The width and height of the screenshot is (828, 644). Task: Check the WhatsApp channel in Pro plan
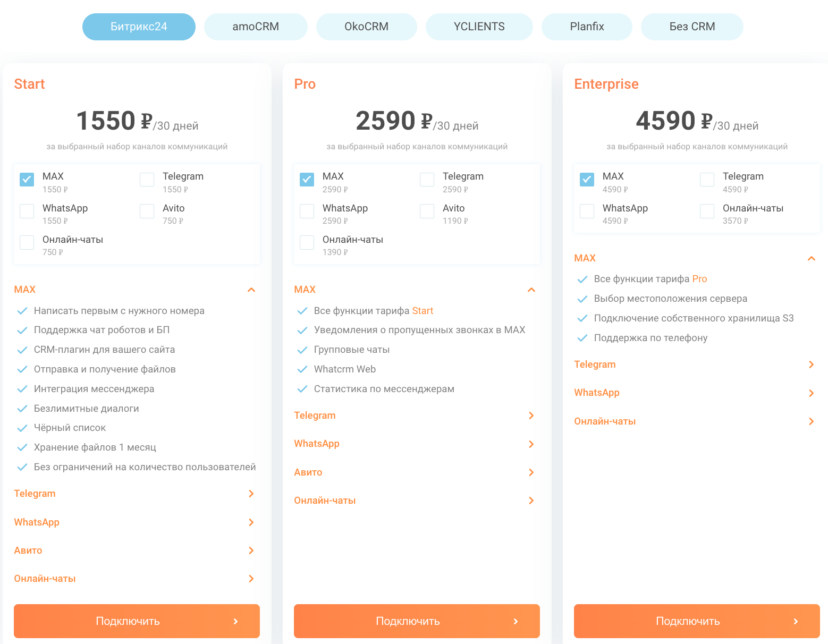click(307, 211)
